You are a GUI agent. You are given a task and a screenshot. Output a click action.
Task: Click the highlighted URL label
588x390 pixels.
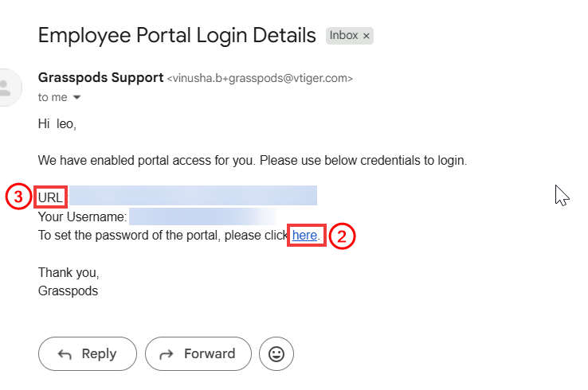click(x=51, y=197)
